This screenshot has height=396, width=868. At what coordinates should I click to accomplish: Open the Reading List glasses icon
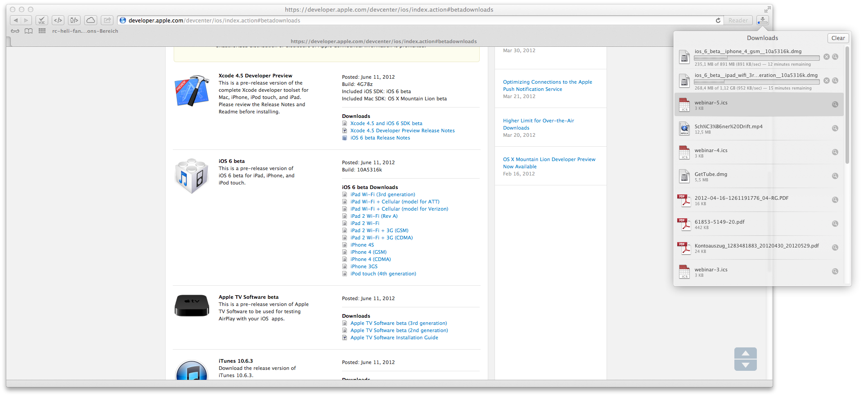click(15, 31)
